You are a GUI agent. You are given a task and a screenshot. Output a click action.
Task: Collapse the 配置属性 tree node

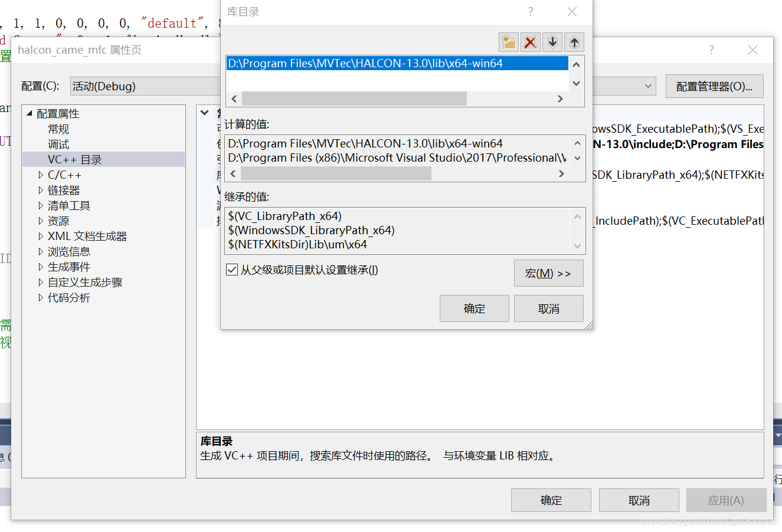[30, 113]
